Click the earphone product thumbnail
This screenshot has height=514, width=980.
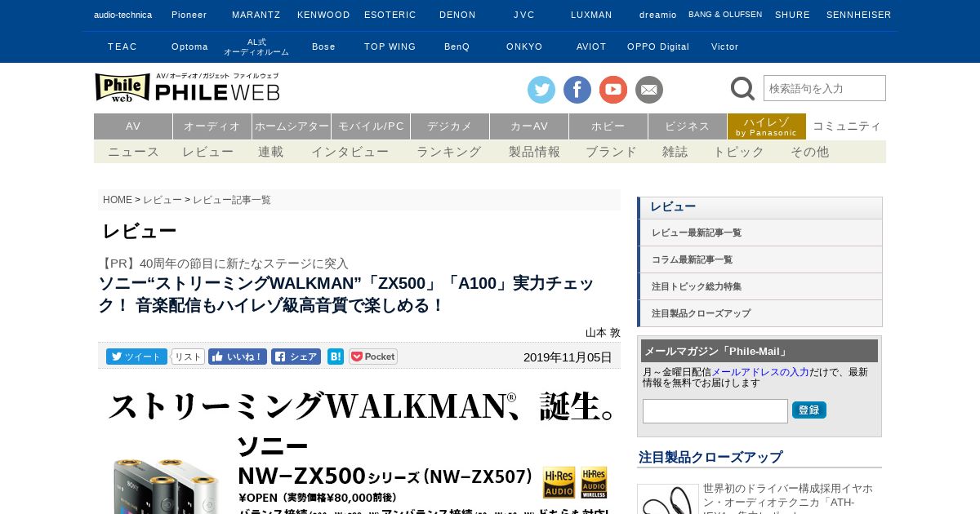point(668,498)
